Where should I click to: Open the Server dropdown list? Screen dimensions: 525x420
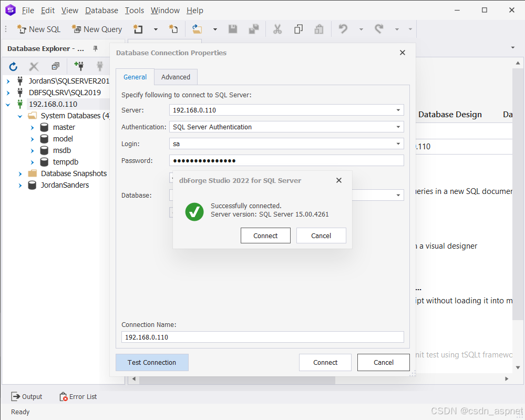(398, 110)
